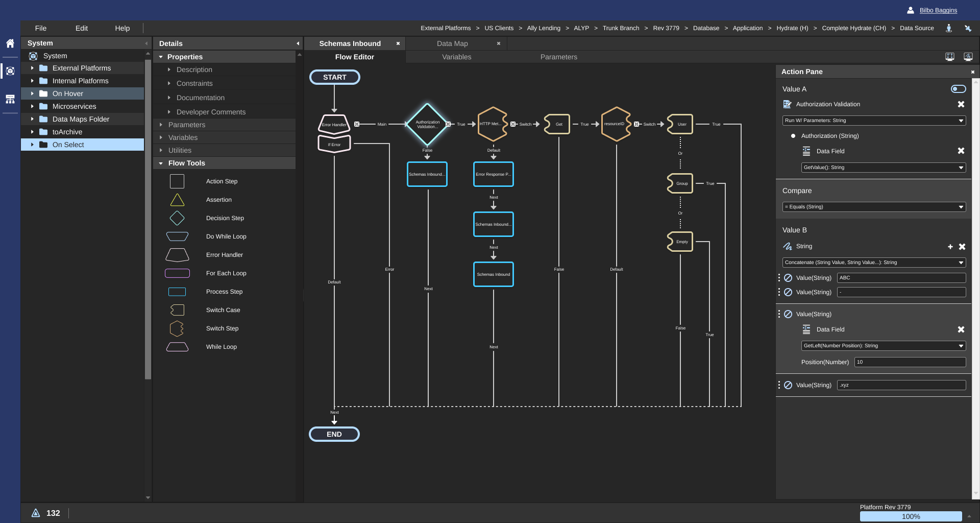Toggle the prohibit icon next to Value(String) .xyz
The image size is (980, 523).
pyautogui.click(x=789, y=385)
